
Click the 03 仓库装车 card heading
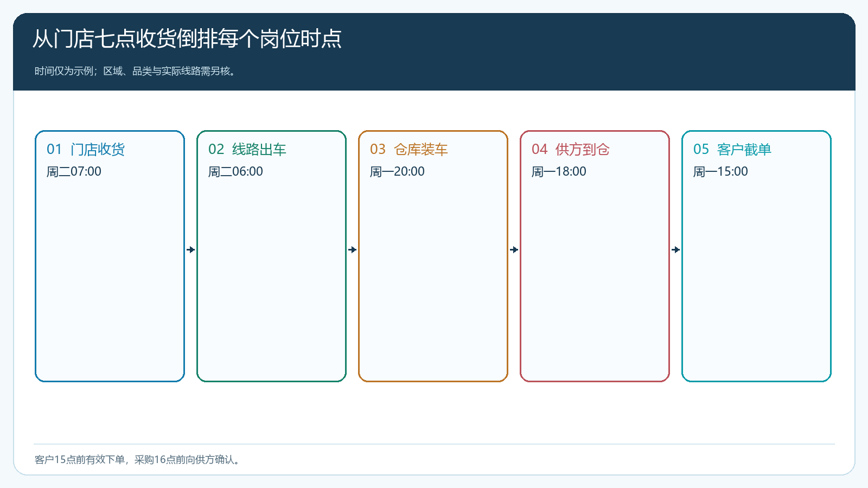point(409,149)
